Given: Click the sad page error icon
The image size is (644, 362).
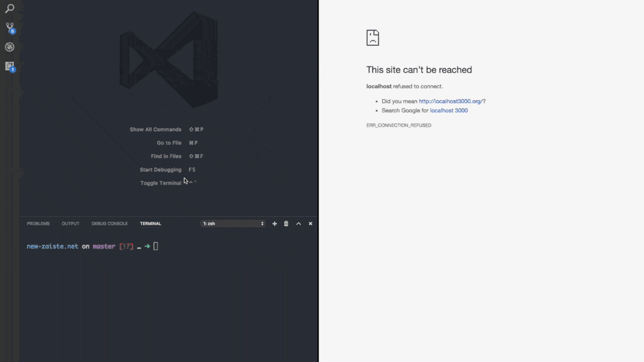Looking at the screenshot, I should click(373, 38).
